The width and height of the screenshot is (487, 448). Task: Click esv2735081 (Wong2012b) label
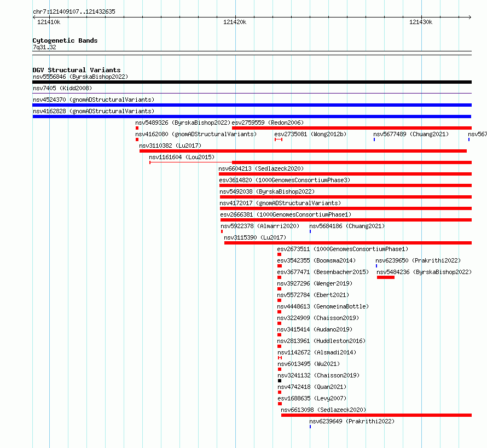pos(310,134)
